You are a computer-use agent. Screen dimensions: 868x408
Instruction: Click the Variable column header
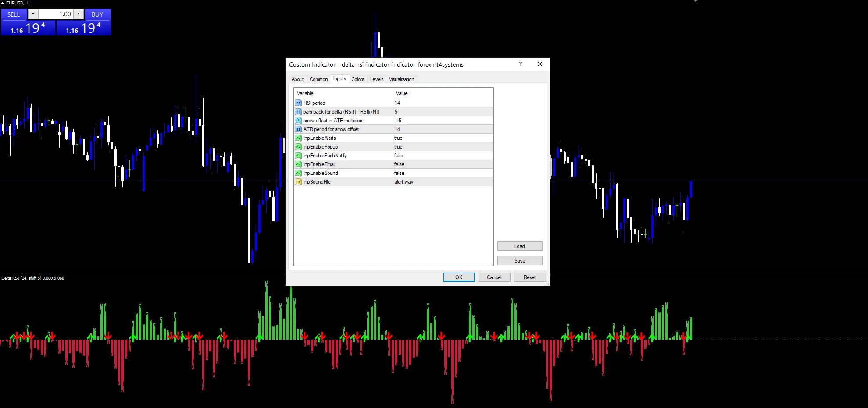click(343, 93)
